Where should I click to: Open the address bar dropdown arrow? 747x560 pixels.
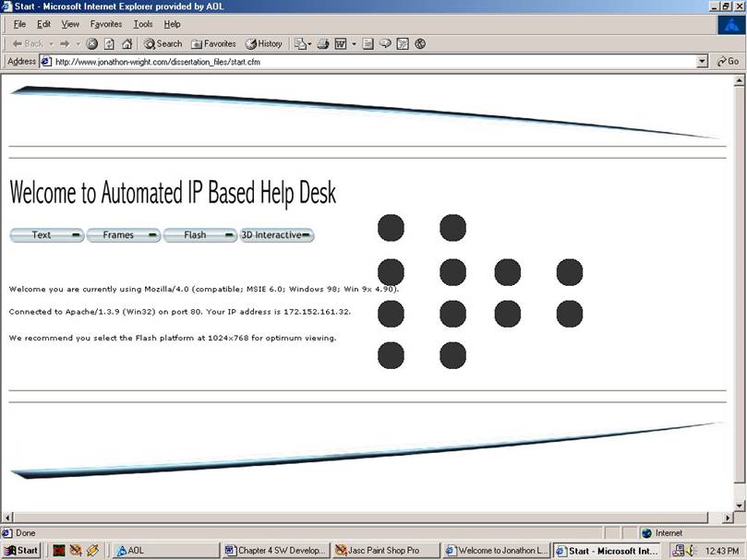703,62
